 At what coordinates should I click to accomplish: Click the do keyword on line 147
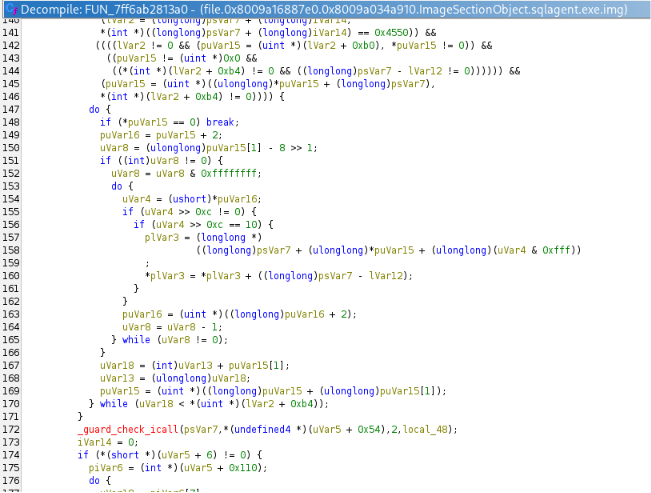pyautogui.click(x=94, y=110)
